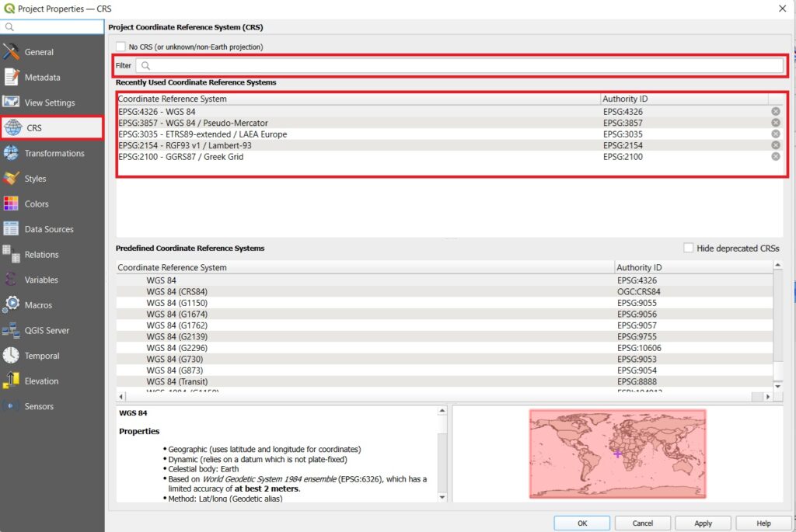Screen dimensions: 796x532
Task: Click the CRS extent world map preview
Action: pos(617,454)
